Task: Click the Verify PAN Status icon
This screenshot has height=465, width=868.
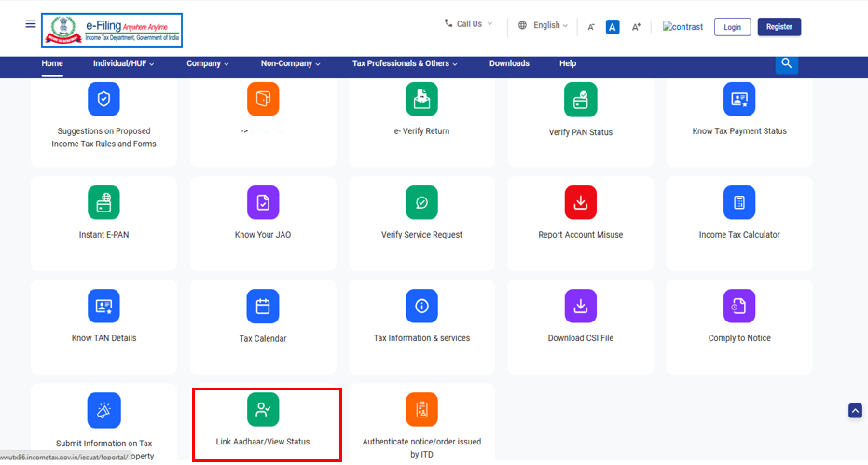Action: pos(581,100)
